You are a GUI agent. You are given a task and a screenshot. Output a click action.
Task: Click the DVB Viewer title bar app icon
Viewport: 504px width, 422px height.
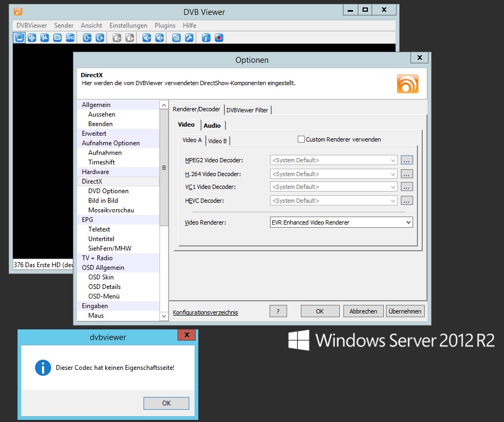[x=18, y=12]
